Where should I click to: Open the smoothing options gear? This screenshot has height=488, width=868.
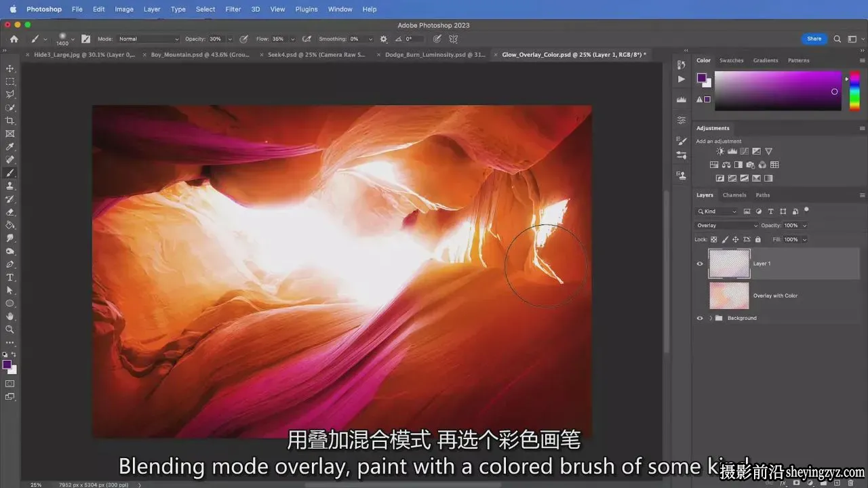(384, 39)
